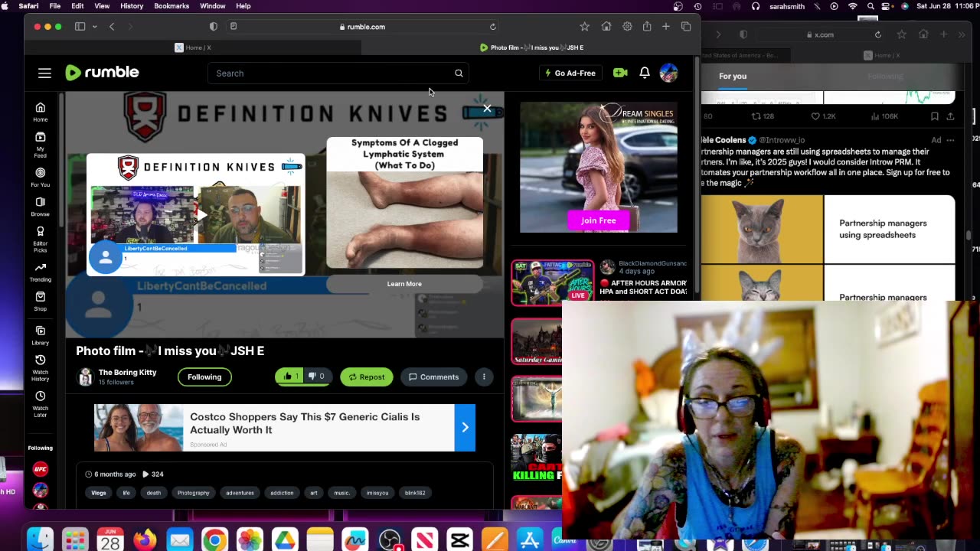The image size is (980, 551).
Task: Open the Safari extensions gear icon
Action: [627, 26]
